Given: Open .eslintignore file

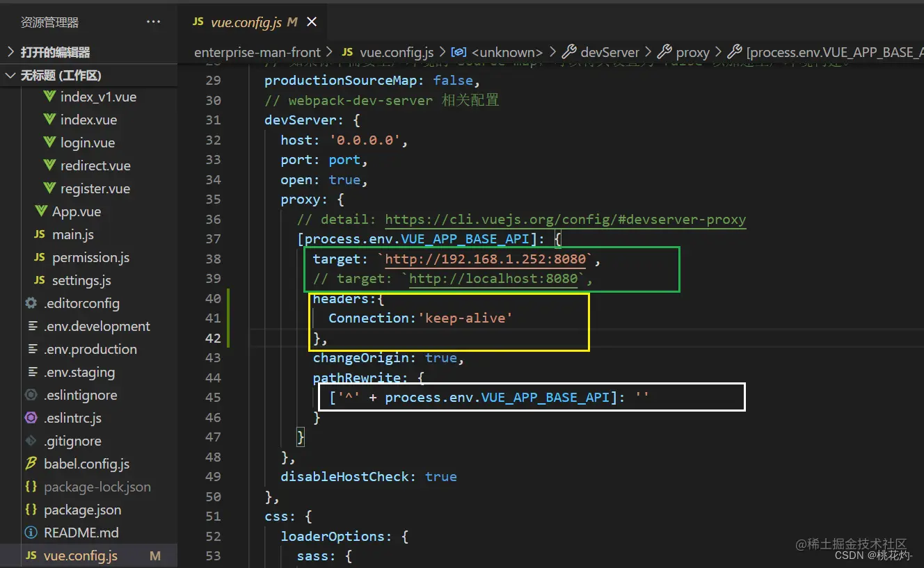Looking at the screenshot, I should click(80, 396).
